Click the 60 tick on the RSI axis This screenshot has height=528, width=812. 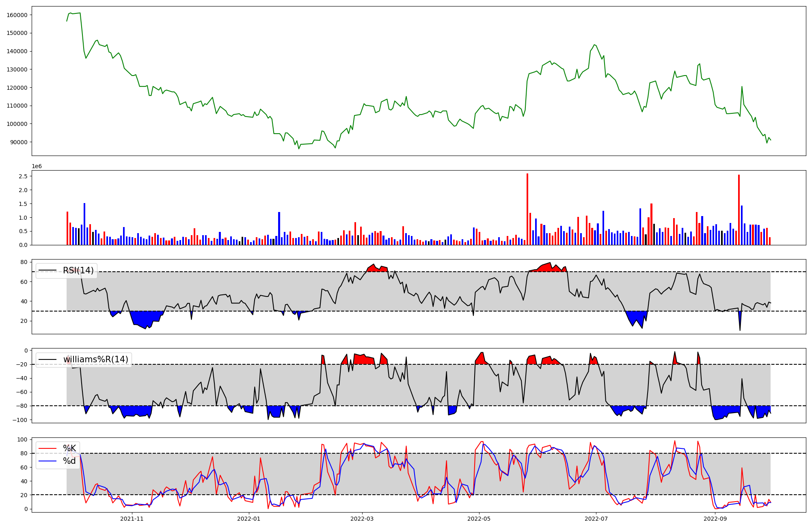click(x=24, y=282)
